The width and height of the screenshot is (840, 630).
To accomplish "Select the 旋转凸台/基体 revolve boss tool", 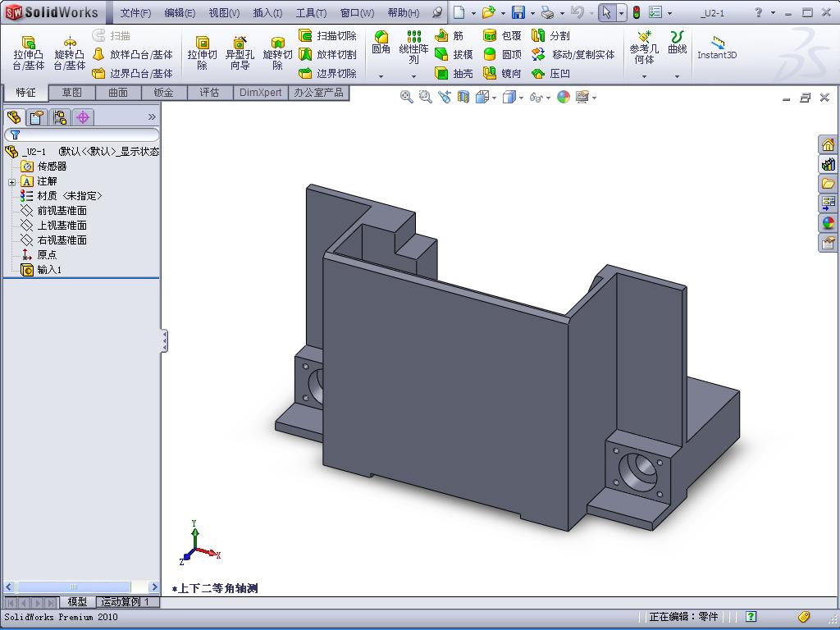I will 69,53.
